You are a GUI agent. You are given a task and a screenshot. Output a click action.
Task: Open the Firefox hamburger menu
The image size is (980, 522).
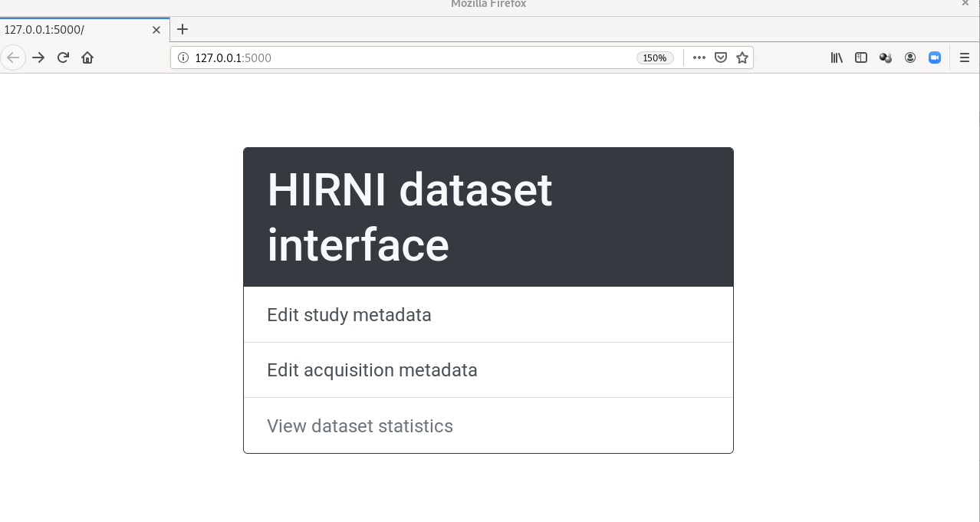pos(965,57)
